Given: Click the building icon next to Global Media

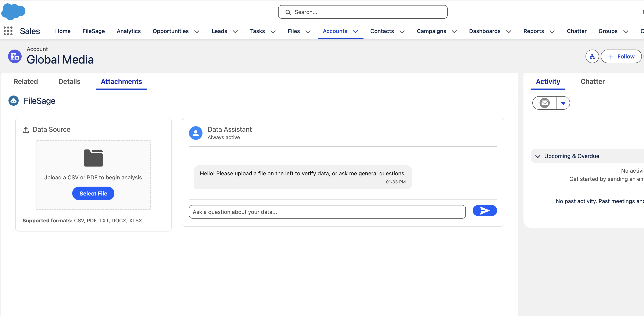Looking at the screenshot, I should (x=14, y=56).
